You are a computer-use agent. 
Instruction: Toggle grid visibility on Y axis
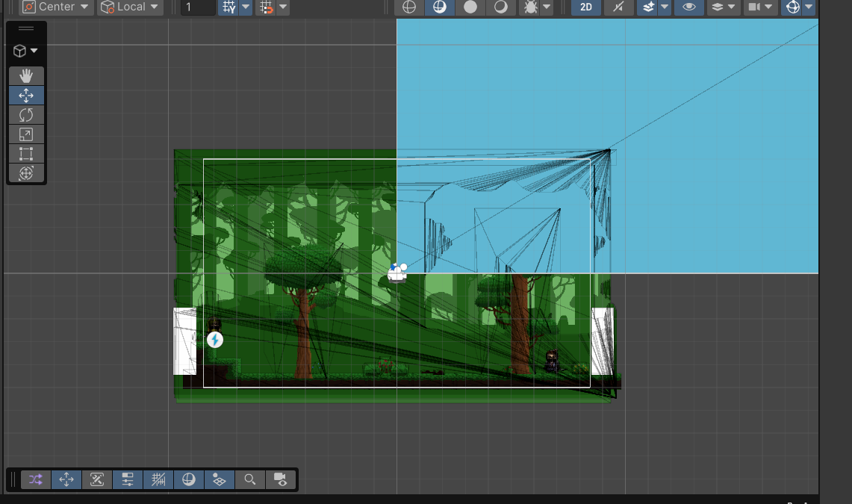point(228,7)
